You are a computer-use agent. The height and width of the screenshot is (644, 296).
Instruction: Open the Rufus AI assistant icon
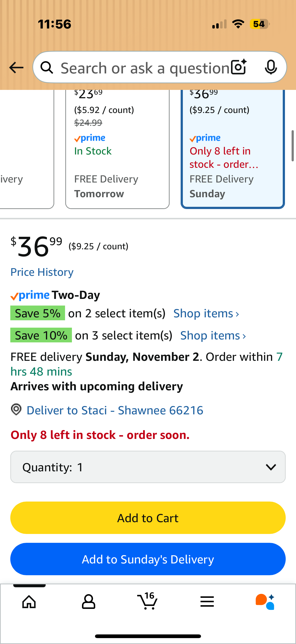point(265,602)
